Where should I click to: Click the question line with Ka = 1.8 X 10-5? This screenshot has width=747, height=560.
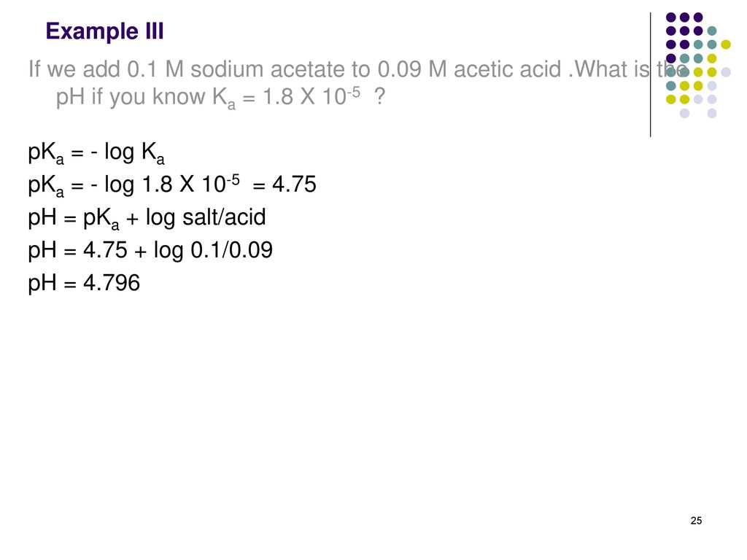point(220,97)
